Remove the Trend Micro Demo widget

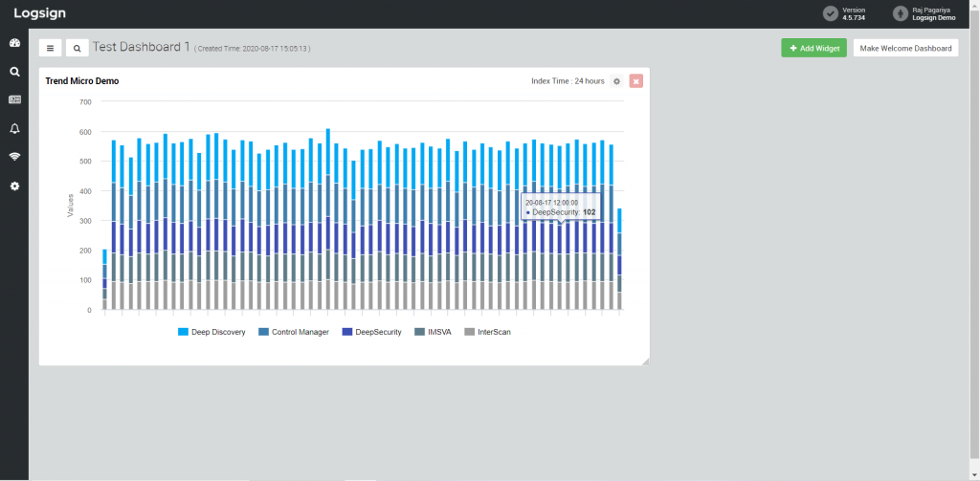(635, 81)
